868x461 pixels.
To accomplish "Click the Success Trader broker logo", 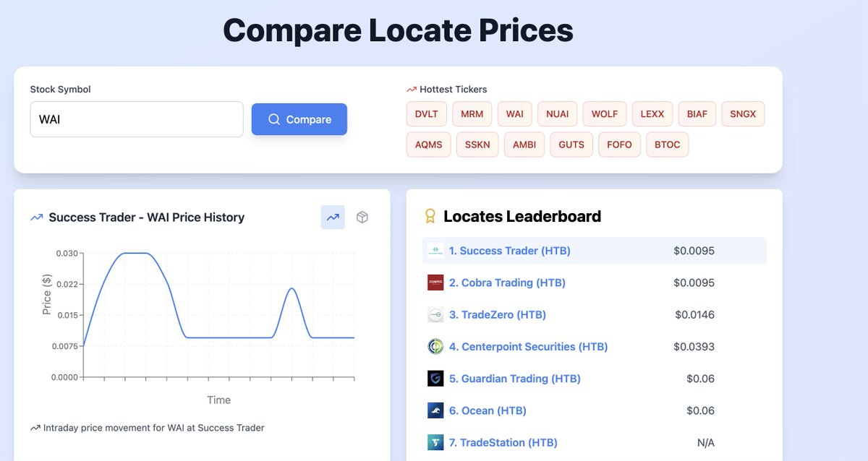I will pyautogui.click(x=435, y=251).
